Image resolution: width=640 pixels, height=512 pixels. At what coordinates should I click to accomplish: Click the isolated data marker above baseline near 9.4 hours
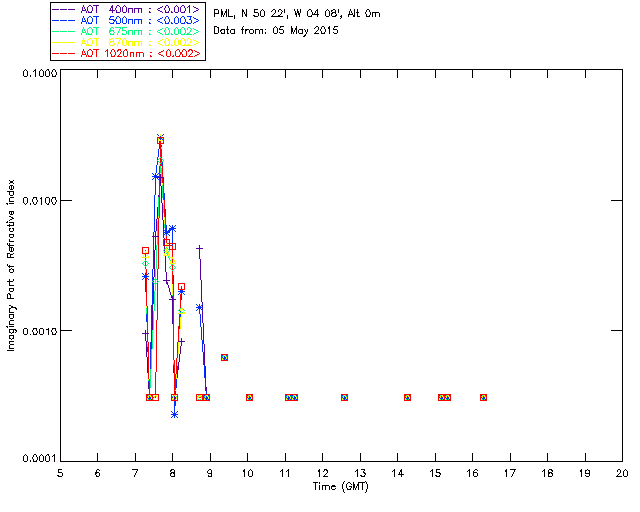point(224,358)
